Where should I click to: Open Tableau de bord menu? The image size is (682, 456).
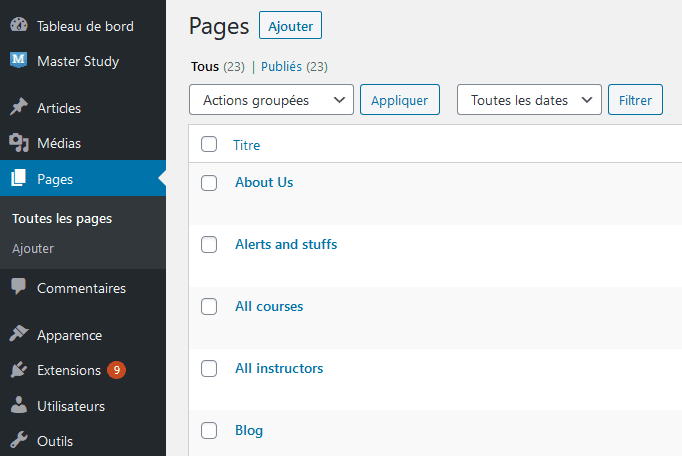click(83, 26)
